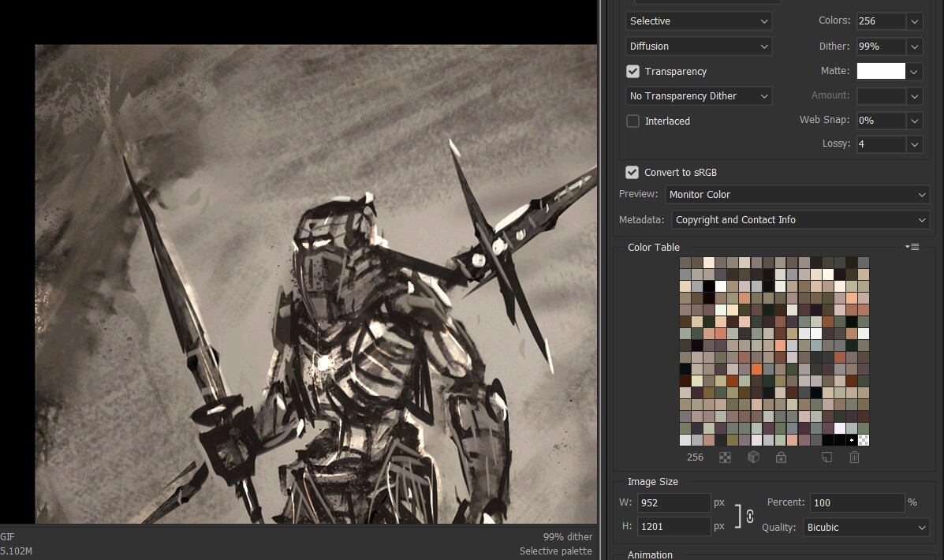Open the Preview Monitor Color dropdown

tap(797, 195)
